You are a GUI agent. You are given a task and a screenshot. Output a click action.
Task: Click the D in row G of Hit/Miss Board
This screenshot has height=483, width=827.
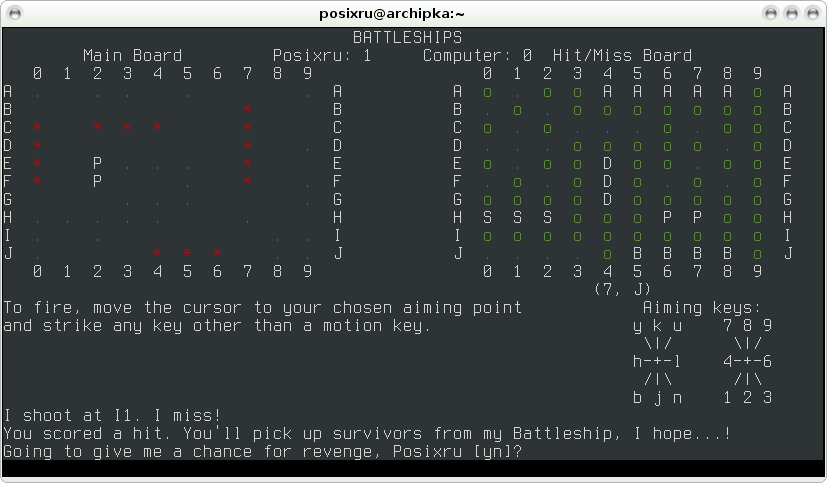pos(607,199)
